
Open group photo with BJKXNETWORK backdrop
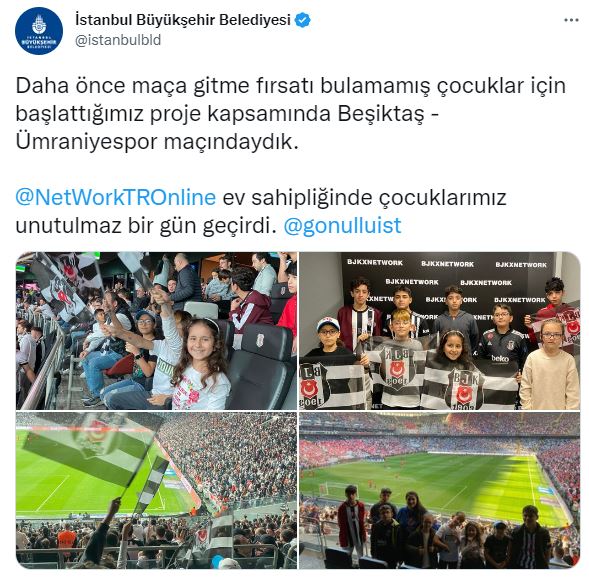click(x=440, y=331)
